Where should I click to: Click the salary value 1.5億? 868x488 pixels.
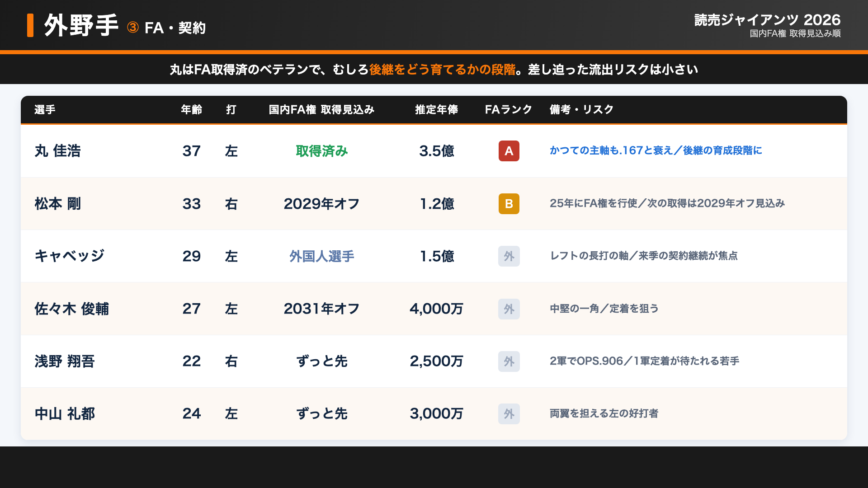click(x=436, y=256)
